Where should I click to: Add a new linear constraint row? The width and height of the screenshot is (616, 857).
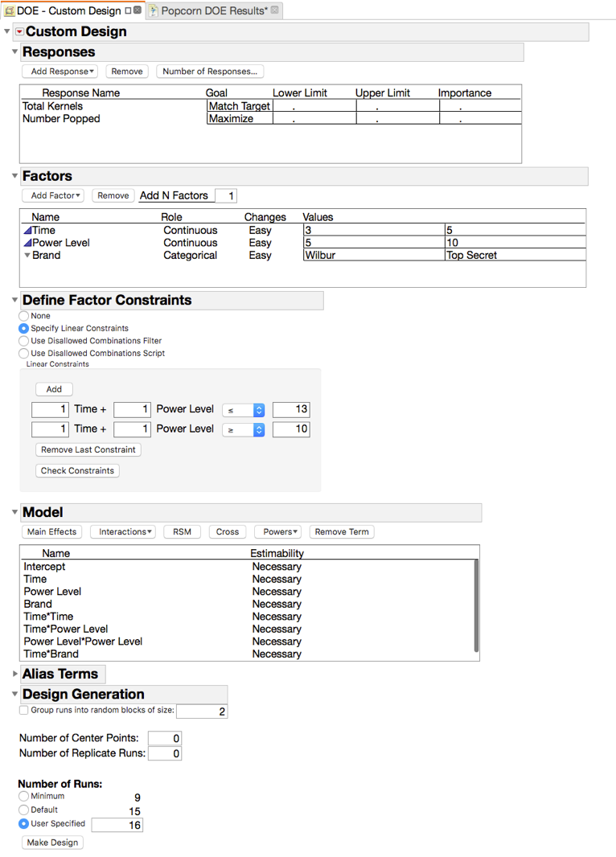click(53, 389)
